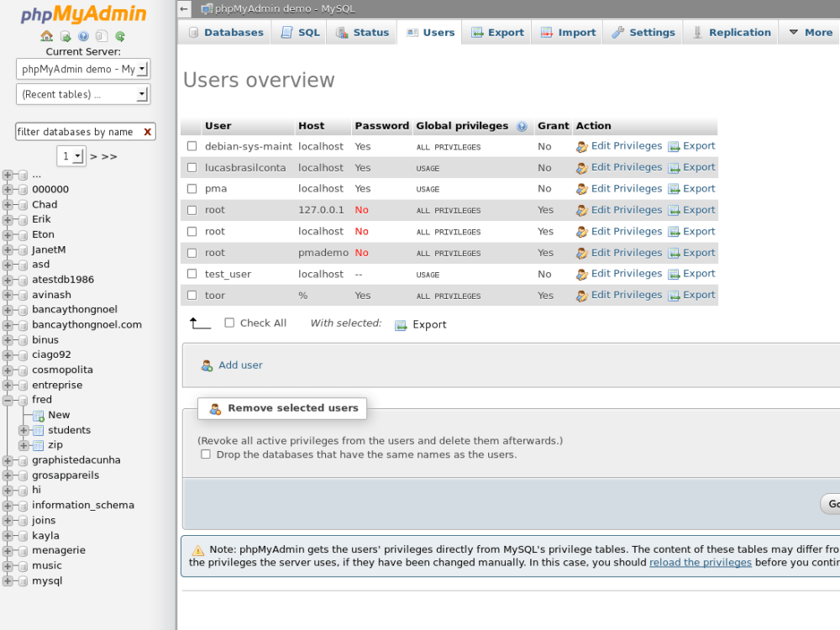The height and width of the screenshot is (630, 840).
Task: Click Export icon for root 127.0.0.1 row
Action: click(x=674, y=211)
